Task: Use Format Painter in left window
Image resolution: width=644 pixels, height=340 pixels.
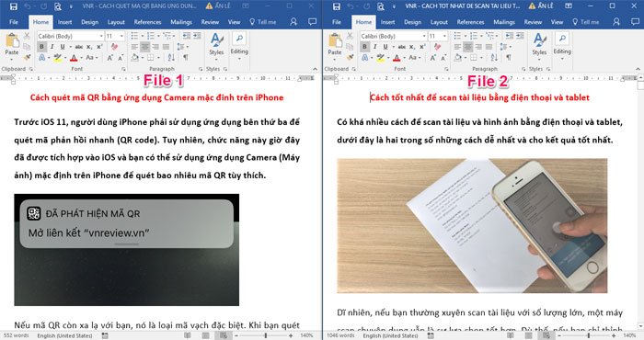Action: pyautogui.click(x=27, y=57)
